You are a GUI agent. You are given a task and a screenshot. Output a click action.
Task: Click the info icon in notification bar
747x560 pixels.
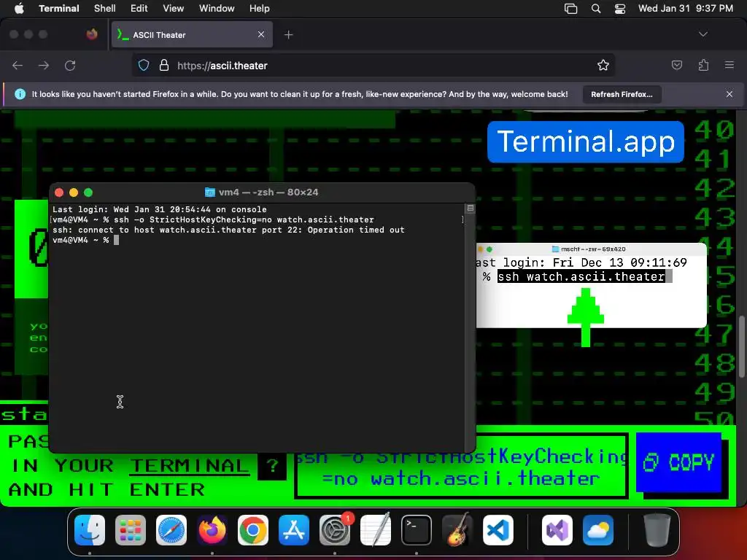pyautogui.click(x=20, y=94)
